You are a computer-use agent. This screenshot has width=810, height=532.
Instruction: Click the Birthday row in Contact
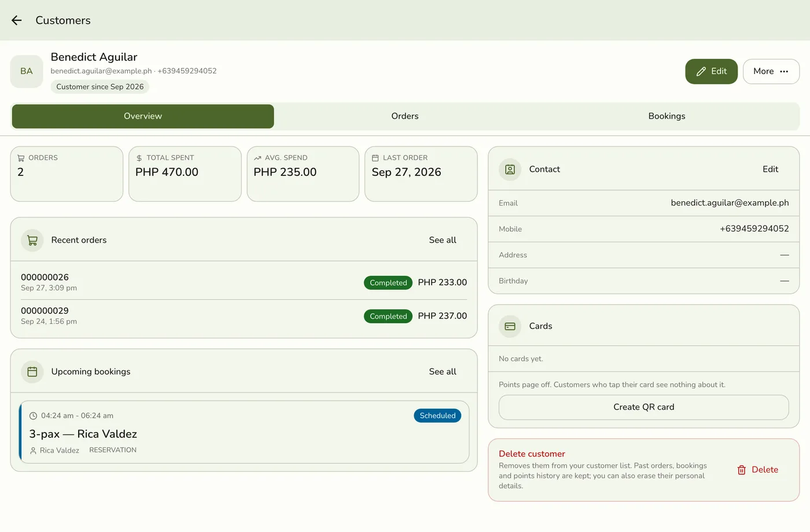coord(643,281)
